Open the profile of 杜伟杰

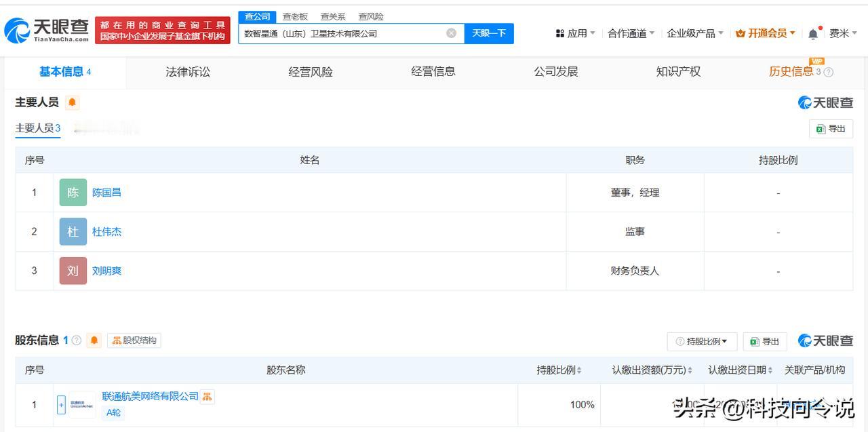[x=106, y=232]
